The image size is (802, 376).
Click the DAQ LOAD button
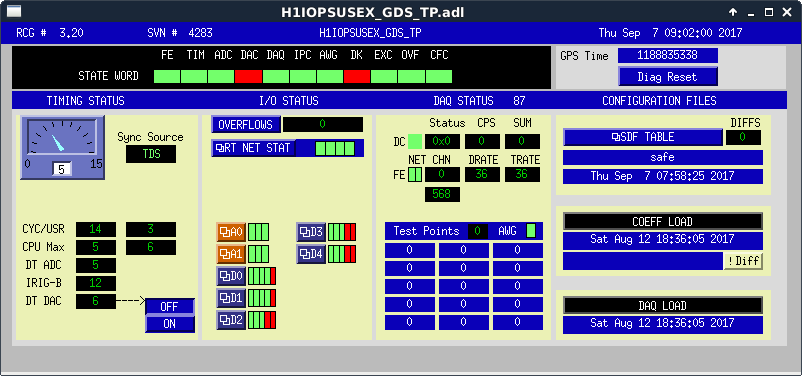pyautogui.click(x=663, y=305)
